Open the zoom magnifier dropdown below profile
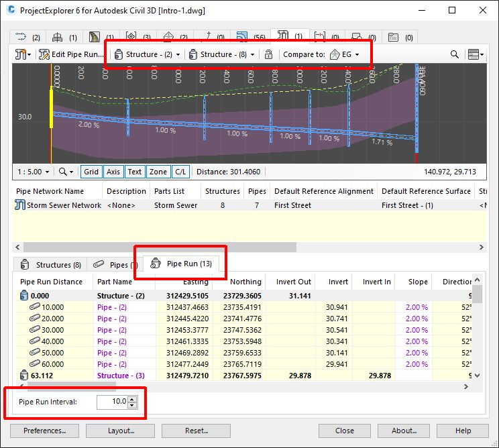The width and height of the screenshot is (499, 448). point(66,172)
